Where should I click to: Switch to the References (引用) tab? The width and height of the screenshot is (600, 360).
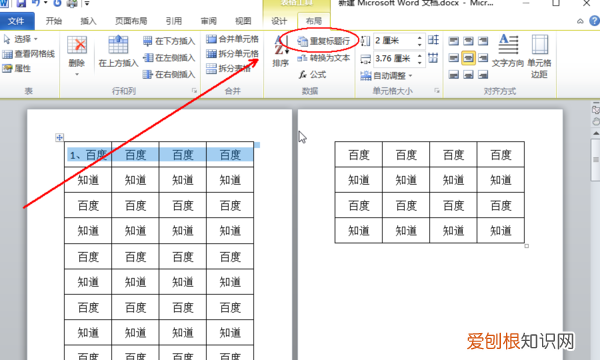[174, 21]
